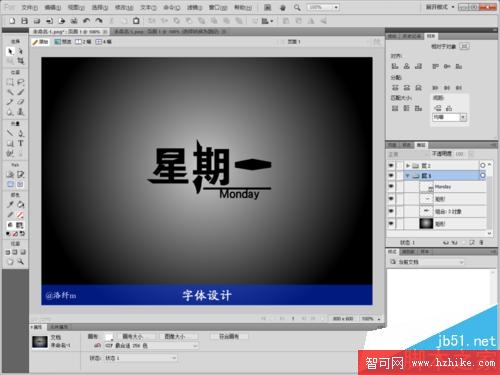Collapse the selected layer folder
Image resolution: width=500 pixels, height=375 pixels.
(x=408, y=176)
